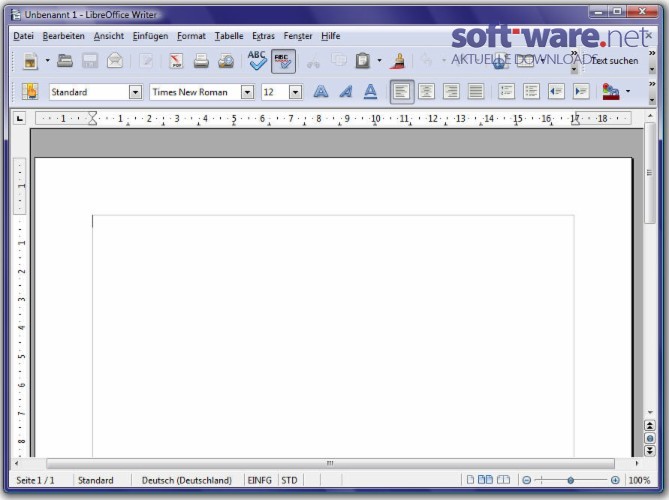Click the Standard paragraph style field
669x500 pixels.
(89, 92)
